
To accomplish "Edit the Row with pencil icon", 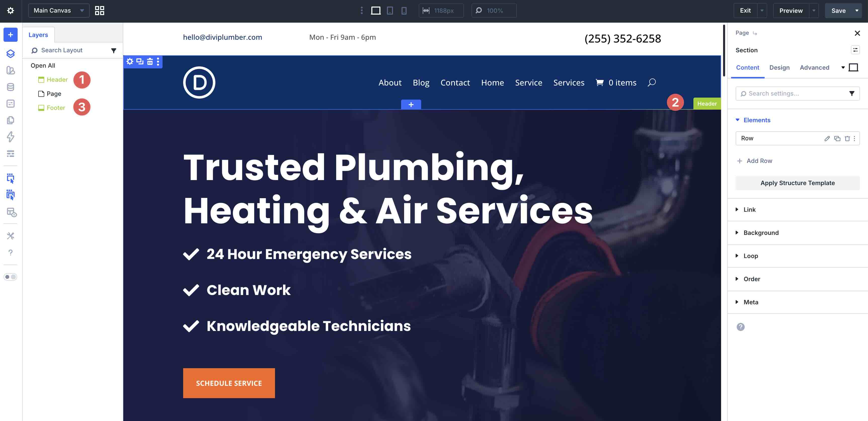I will click(827, 138).
